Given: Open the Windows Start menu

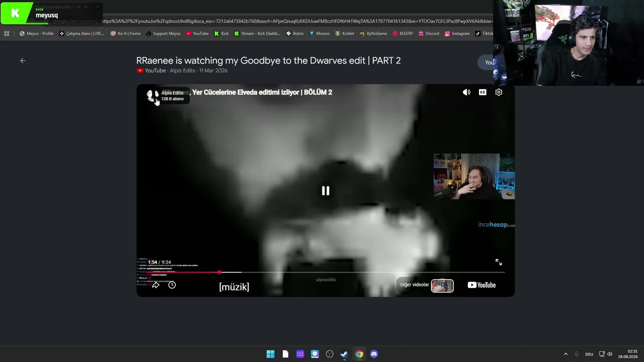Looking at the screenshot, I should coord(271,354).
